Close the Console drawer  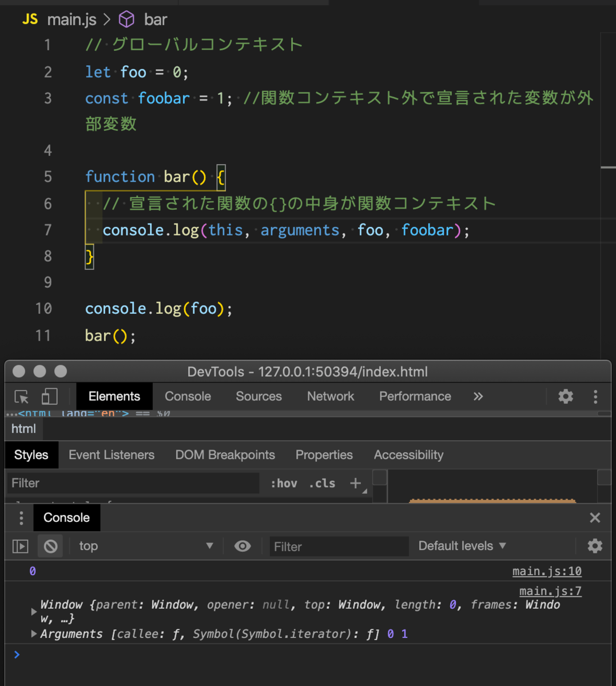(595, 517)
